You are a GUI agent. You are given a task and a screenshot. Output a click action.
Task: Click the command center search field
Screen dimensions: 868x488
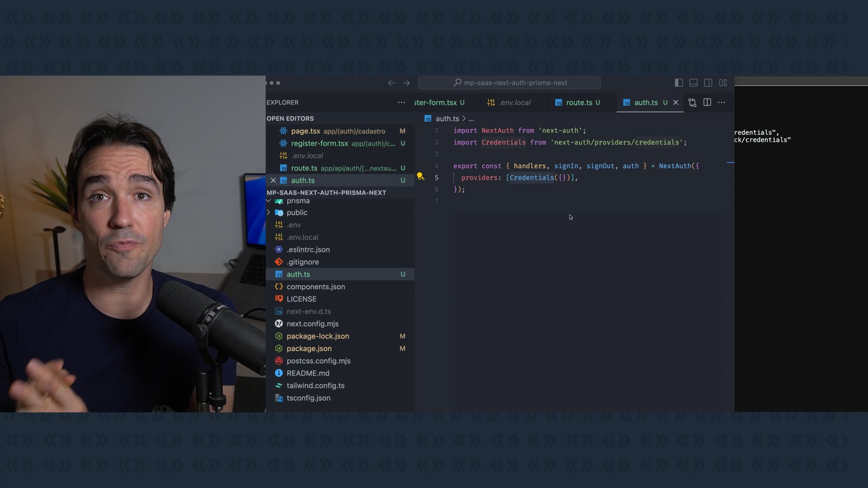(509, 83)
